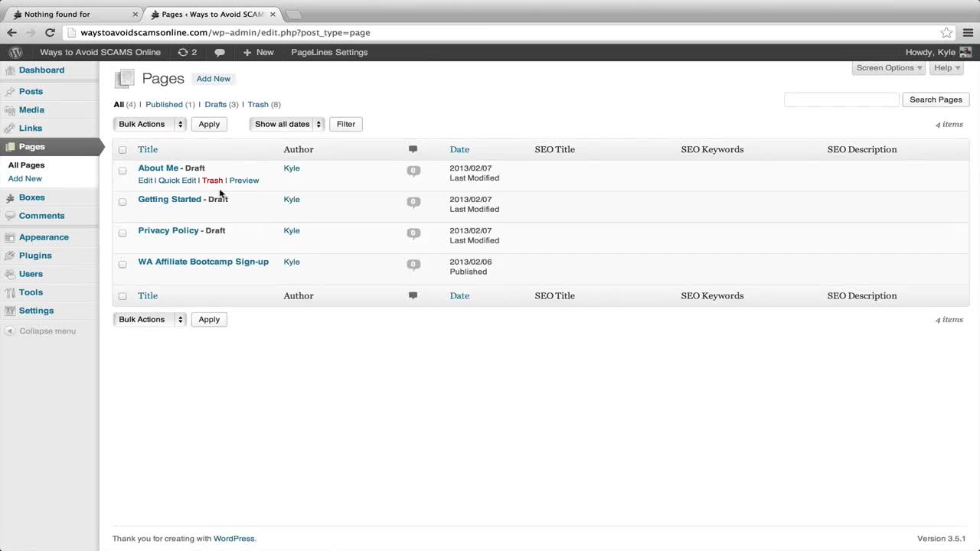Viewport: 980px width, 551px height.
Task: Click the Add New button beside Pages heading
Action: click(x=214, y=79)
